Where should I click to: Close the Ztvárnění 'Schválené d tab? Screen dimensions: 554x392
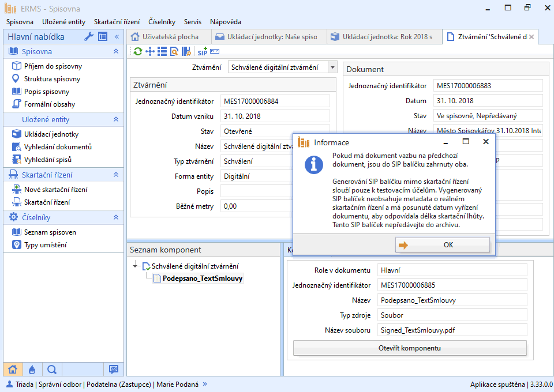coord(531,37)
